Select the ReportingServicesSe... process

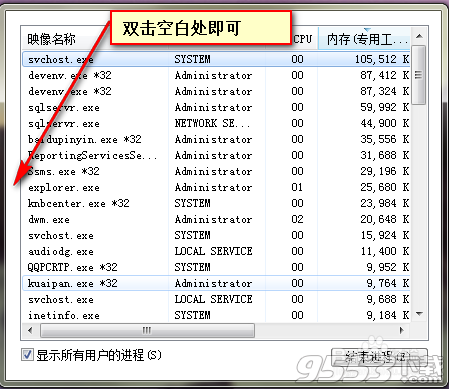point(216,155)
